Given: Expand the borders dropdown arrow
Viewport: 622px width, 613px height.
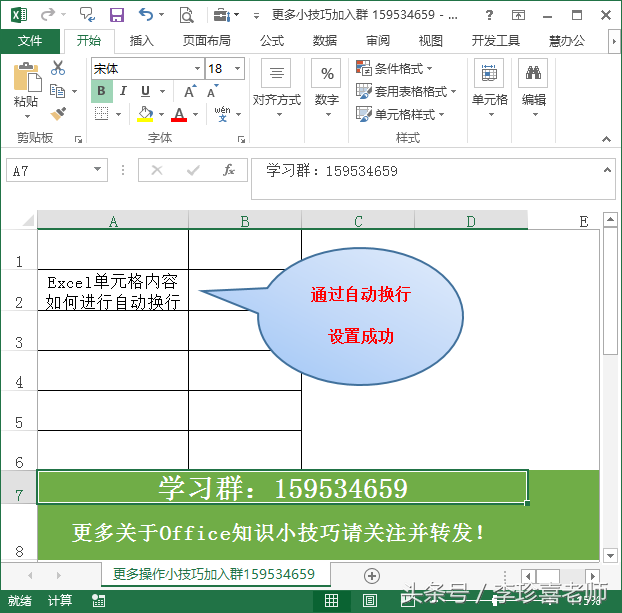Looking at the screenshot, I should coord(119,115).
